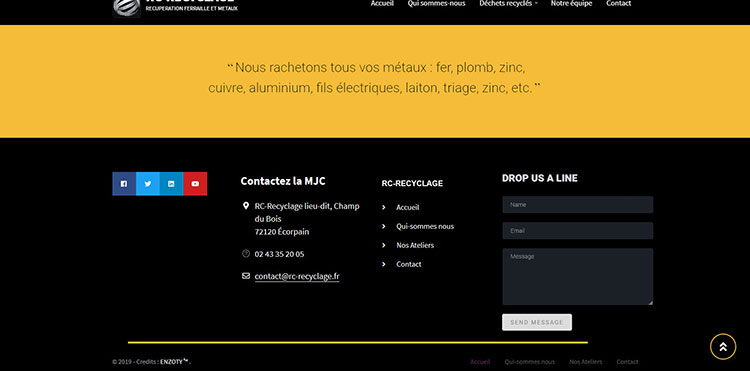Open Notre équipe in the top navigation
This screenshot has width=750, height=371.
pyautogui.click(x=571, y=3)
